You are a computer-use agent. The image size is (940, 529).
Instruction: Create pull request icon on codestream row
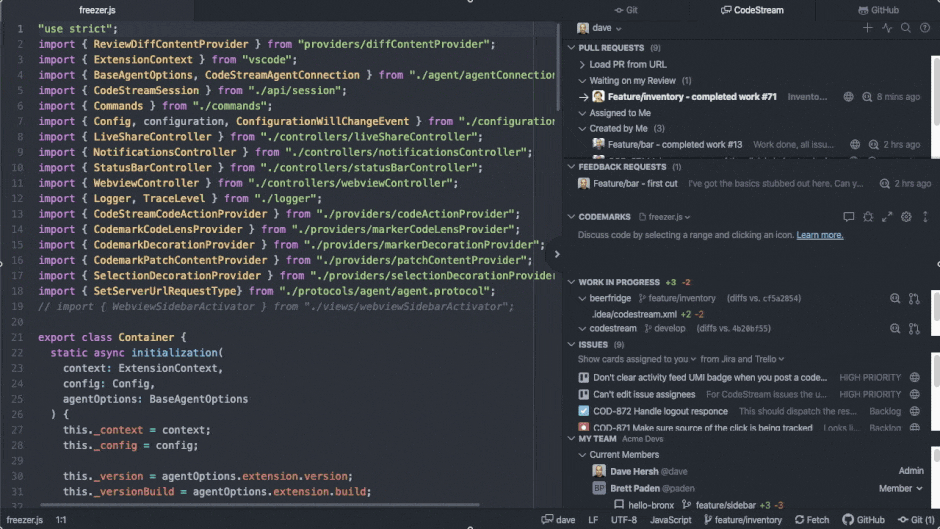(914, 329)
